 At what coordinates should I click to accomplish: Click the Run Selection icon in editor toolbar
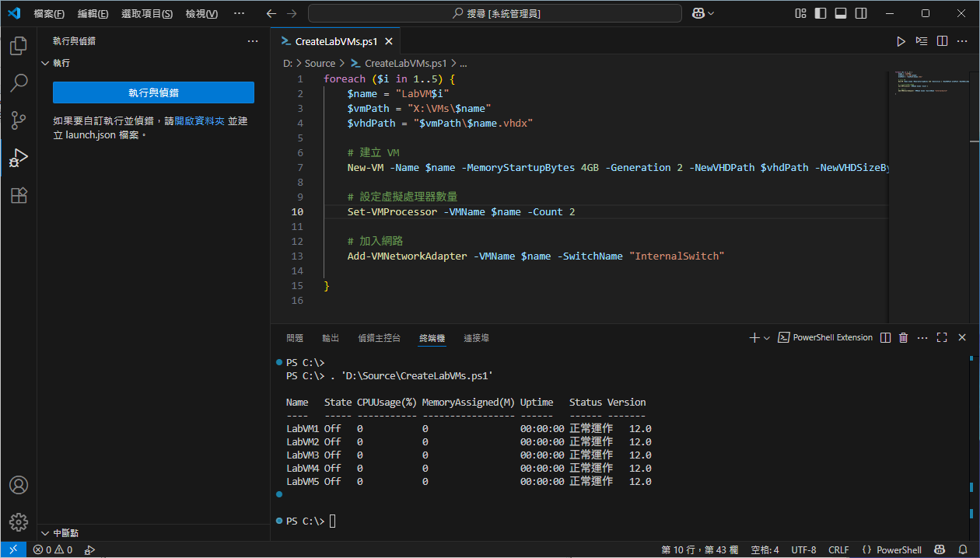click(922, 41)
